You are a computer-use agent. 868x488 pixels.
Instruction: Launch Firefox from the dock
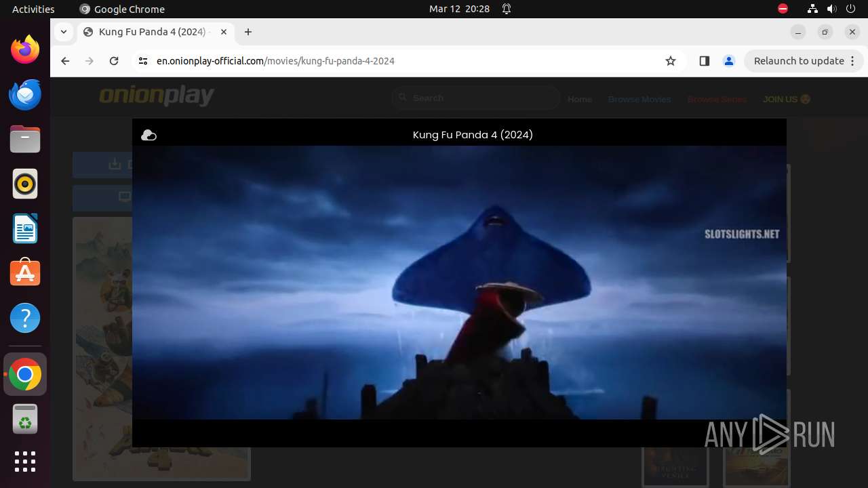pyautogui.click(x=25, y=49)
